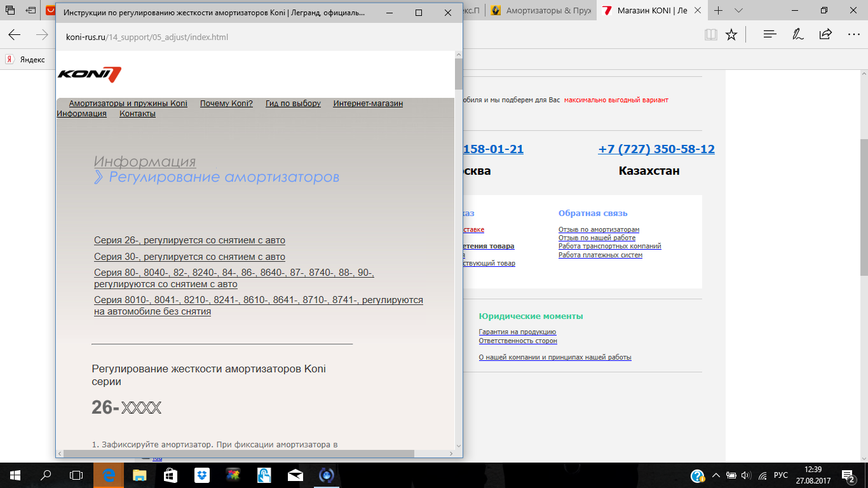Click popup scrollbar down arrow

coord(458,445)
